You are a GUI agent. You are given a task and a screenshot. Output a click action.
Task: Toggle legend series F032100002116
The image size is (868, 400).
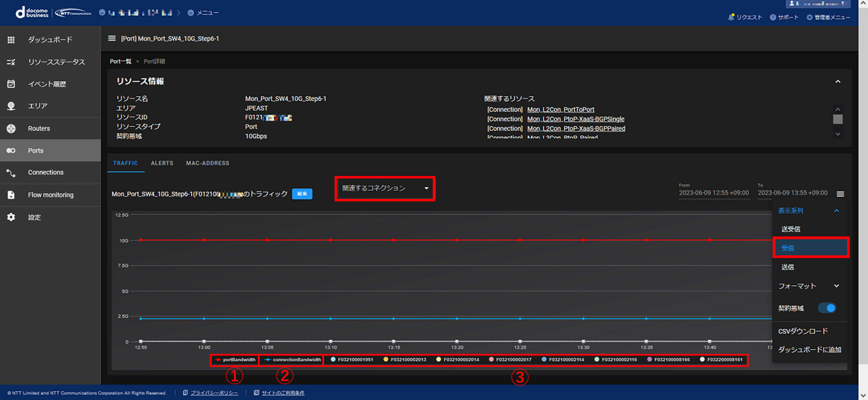(x=616, y=360)
